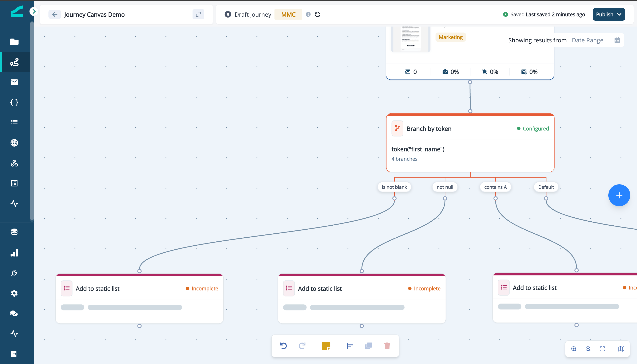Image resolution: width=637 pixels, height=364 pixels.
Task: Select the 'not null' branch label
Action: [x=445, y=187]
